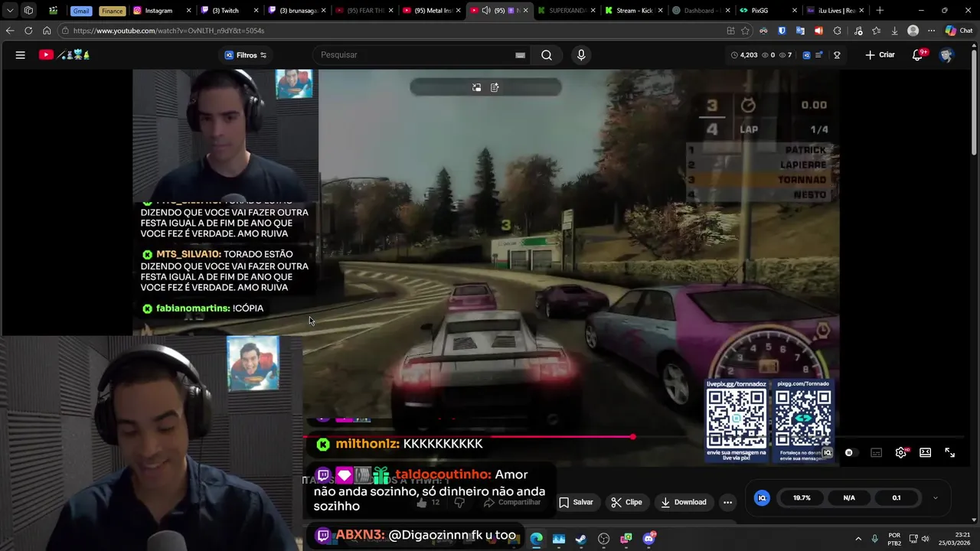This screenshot has height=551, width=980.
Task: Open volume control in system tray
Action: tap(926, 539)
